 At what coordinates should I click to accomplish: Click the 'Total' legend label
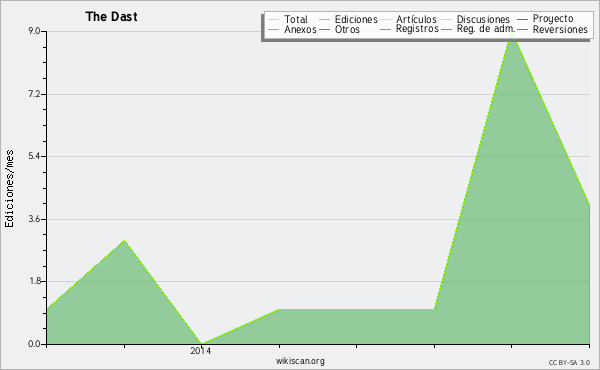[x=296, y=19]
